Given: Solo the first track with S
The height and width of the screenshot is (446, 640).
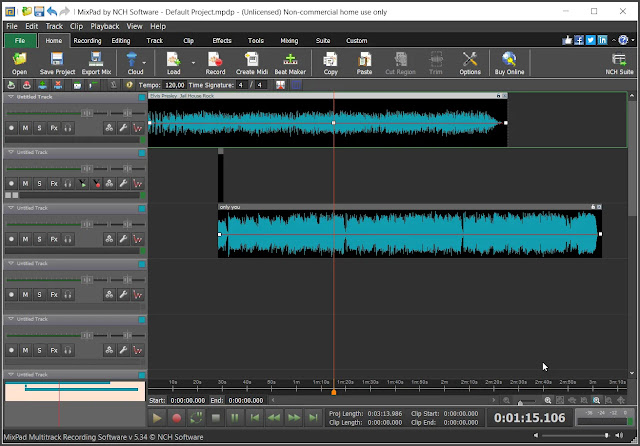Looking at the screenshot, I should click(39, 128).
